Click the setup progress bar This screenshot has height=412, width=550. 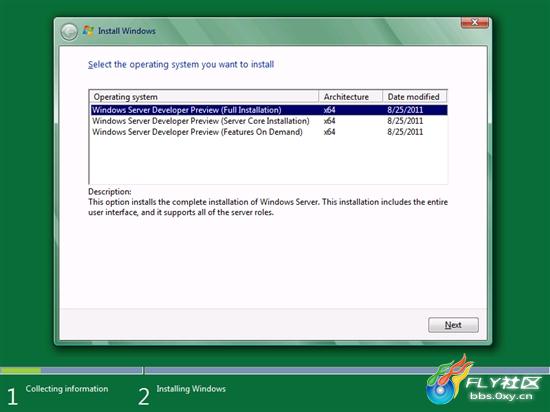click(x=275, y=371)
